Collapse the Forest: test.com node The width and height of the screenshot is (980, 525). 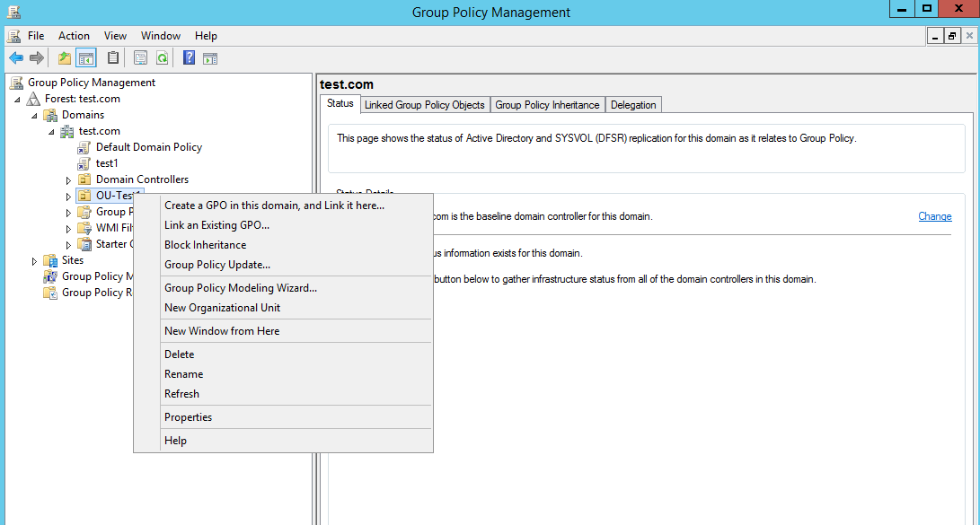pos(17,100)
